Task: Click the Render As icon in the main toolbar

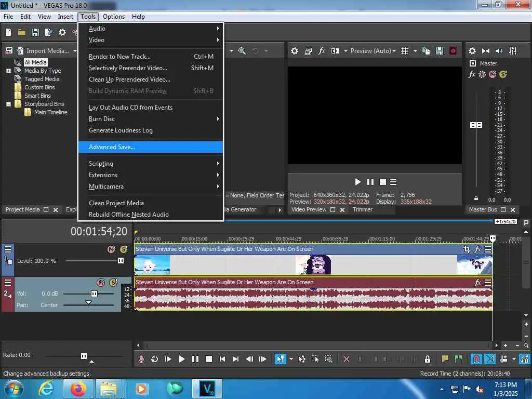Action: (48, 32)
